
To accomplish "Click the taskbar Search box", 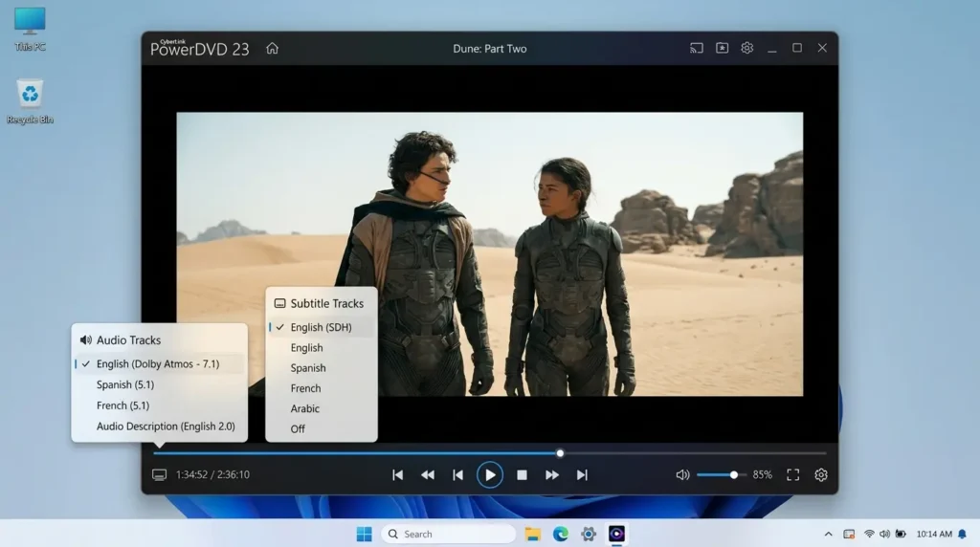I will tap(448, 534).
